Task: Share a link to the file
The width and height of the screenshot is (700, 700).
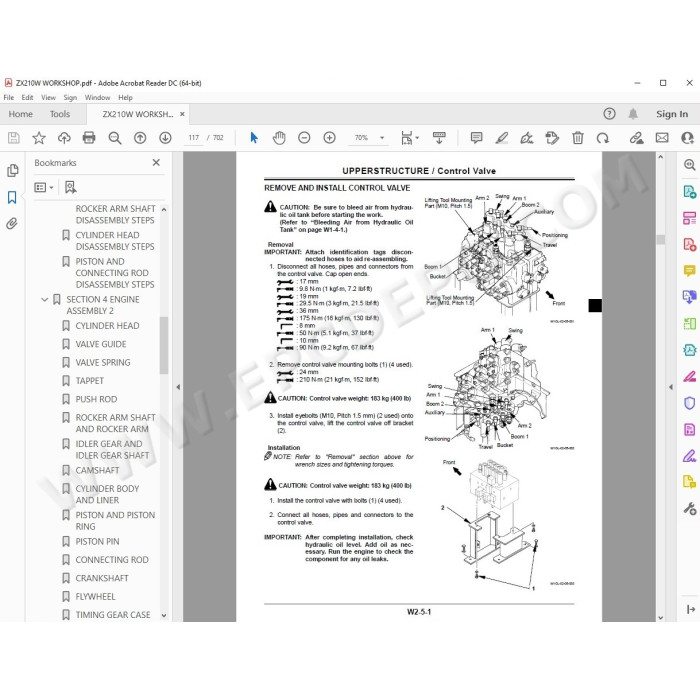Action: pos(637,138)
